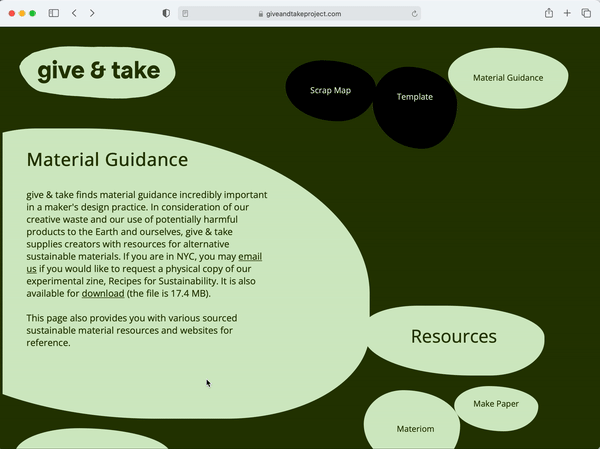Show tab overview icon
Viewport: 600px width, 449px height.
[586, 13]
